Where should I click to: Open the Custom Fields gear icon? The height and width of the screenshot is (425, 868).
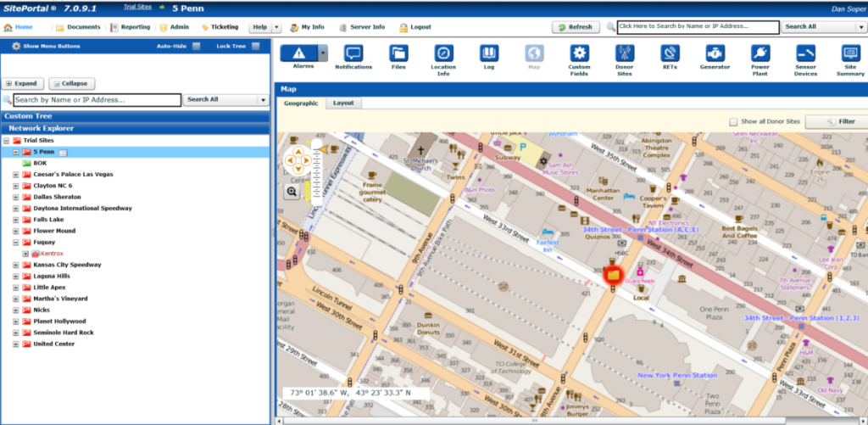pyautogui.click(x=580, y=53)
